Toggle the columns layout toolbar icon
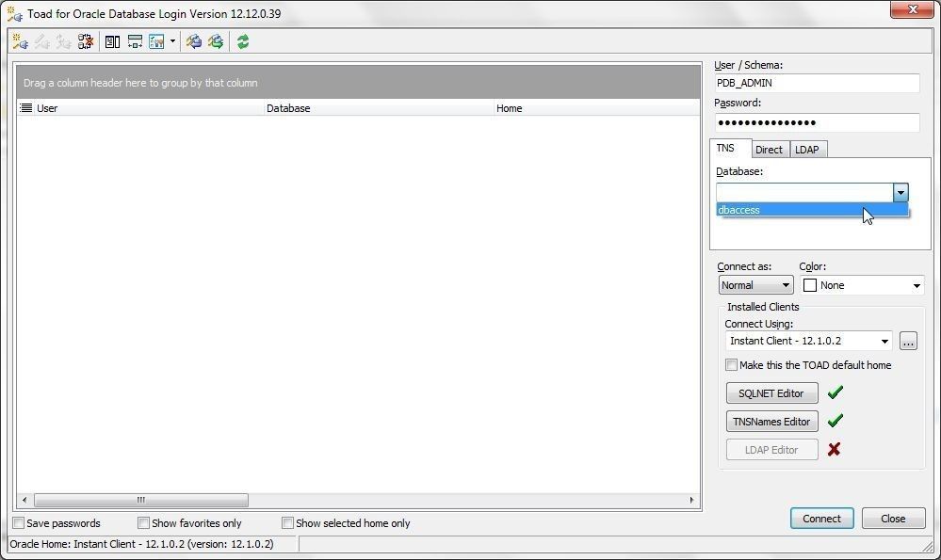Viewport: 941px width, 560px height. pos(112,41)
